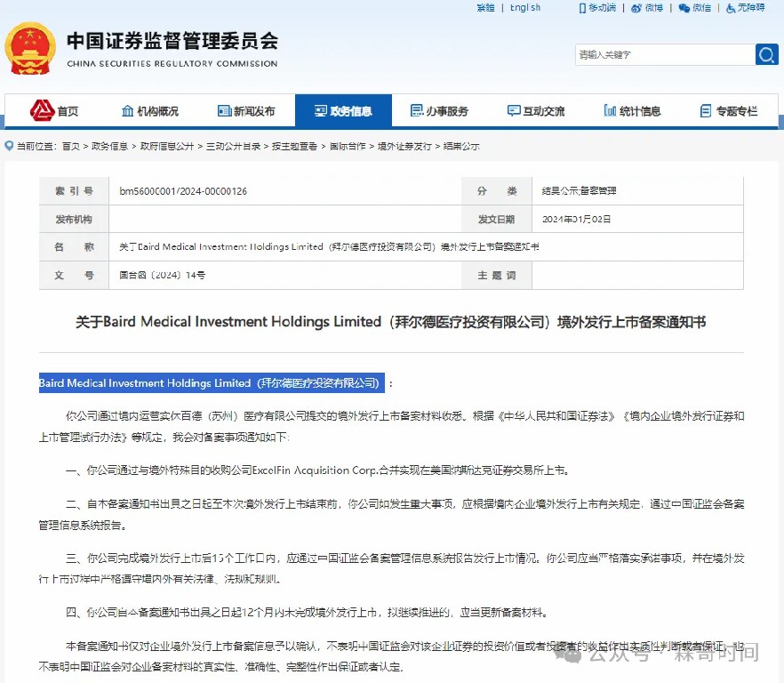Click the index number bm56000001/2024-00000126

[183, 190]
